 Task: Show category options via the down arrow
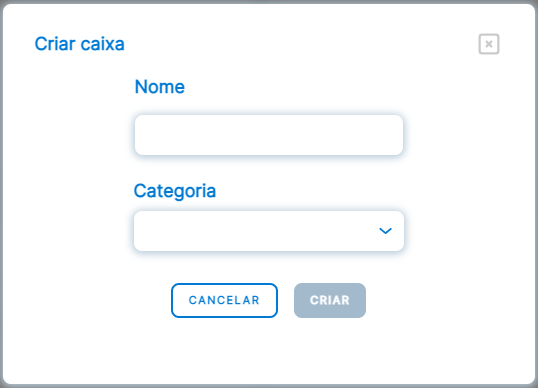(385, 231)
